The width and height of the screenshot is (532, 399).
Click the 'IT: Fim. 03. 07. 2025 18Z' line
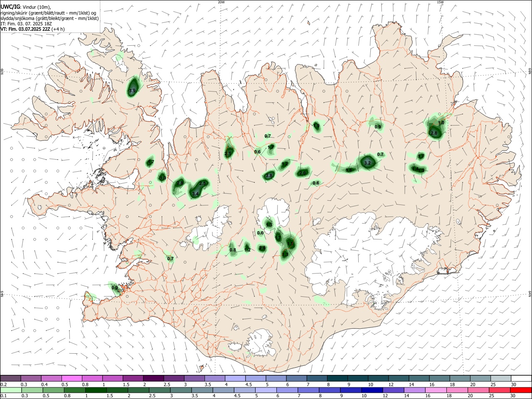[x=26, y=24]
